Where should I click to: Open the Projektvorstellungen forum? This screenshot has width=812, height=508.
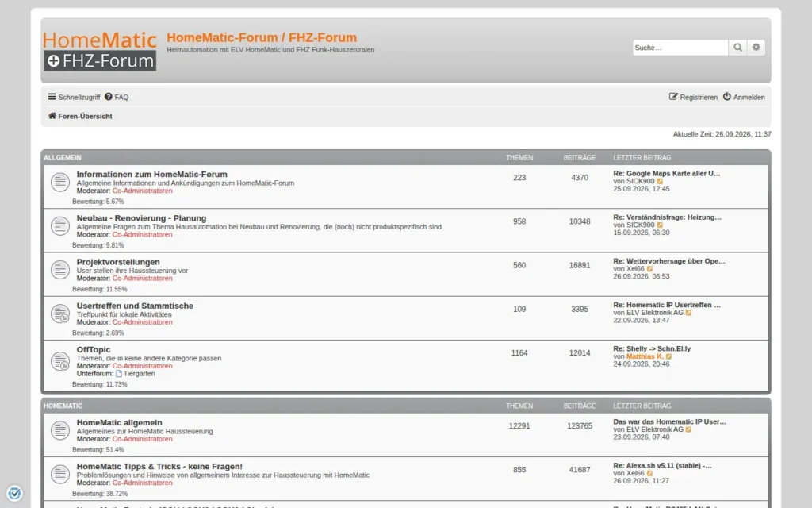click(118, 262)
